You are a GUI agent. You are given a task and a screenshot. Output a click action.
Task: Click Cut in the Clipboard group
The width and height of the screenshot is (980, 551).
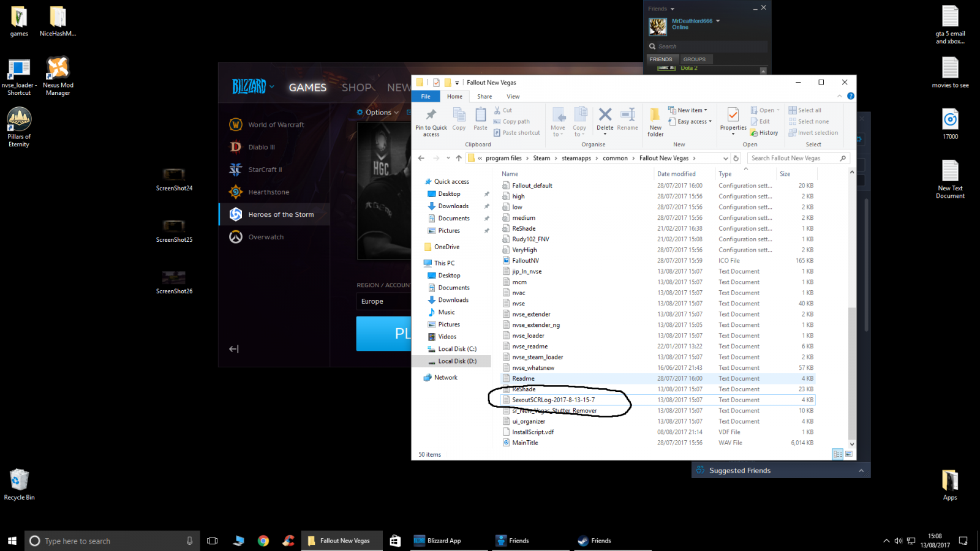point(503,110)
